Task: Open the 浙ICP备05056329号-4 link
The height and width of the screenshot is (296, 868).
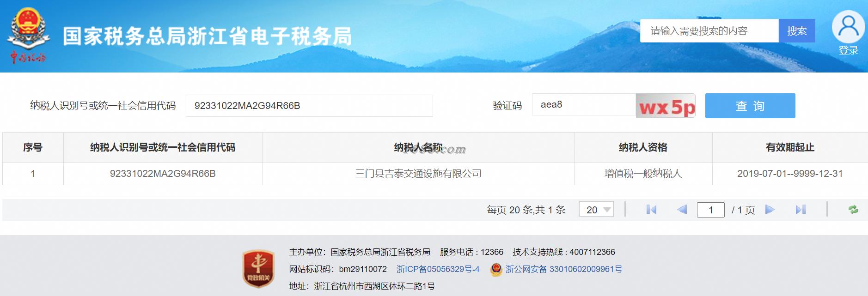Action: 438,269
